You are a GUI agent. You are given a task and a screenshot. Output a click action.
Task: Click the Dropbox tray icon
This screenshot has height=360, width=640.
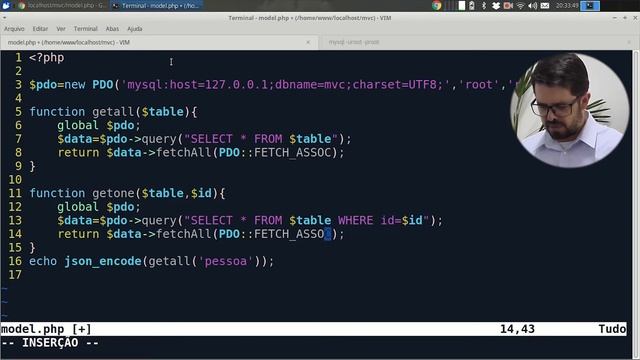click(496, 5)
